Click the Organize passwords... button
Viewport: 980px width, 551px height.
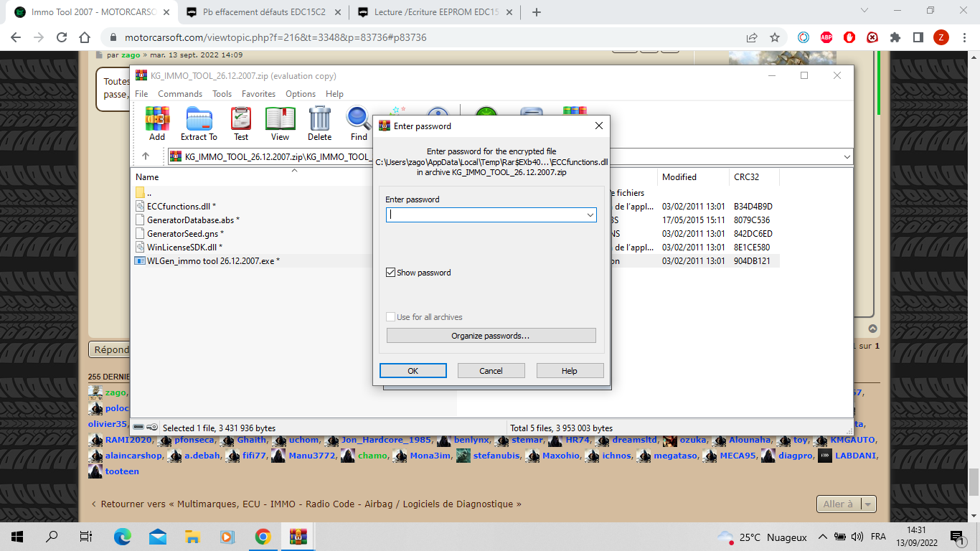tap(491, 336)
